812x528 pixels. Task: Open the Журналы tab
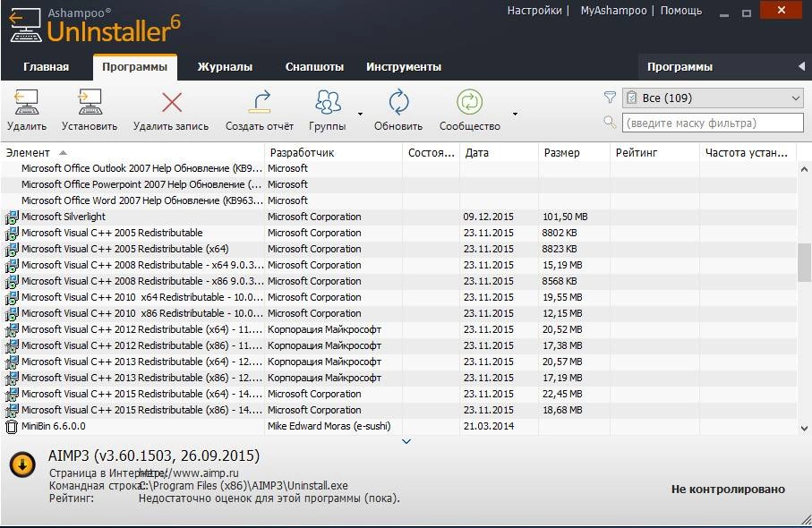[225, 67]
